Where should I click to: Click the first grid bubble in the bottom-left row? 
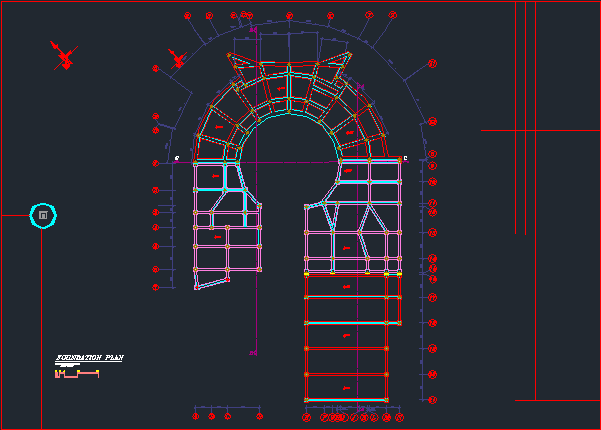pyautogui.click(x=195, y=415)
